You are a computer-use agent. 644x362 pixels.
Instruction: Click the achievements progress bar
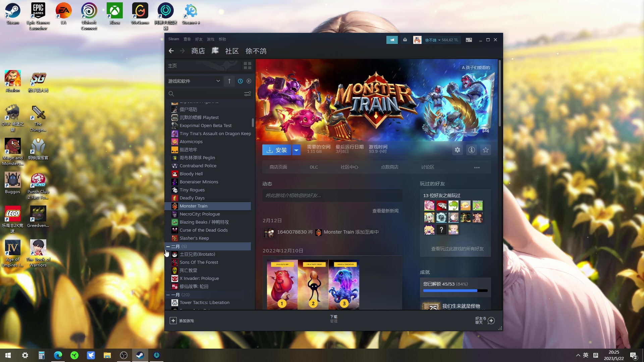click(455, 291)
